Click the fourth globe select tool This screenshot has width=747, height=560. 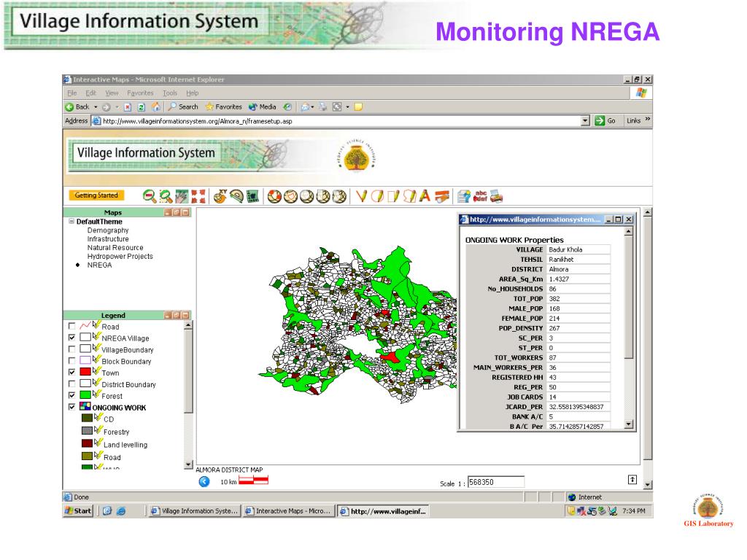click(323, 196)
